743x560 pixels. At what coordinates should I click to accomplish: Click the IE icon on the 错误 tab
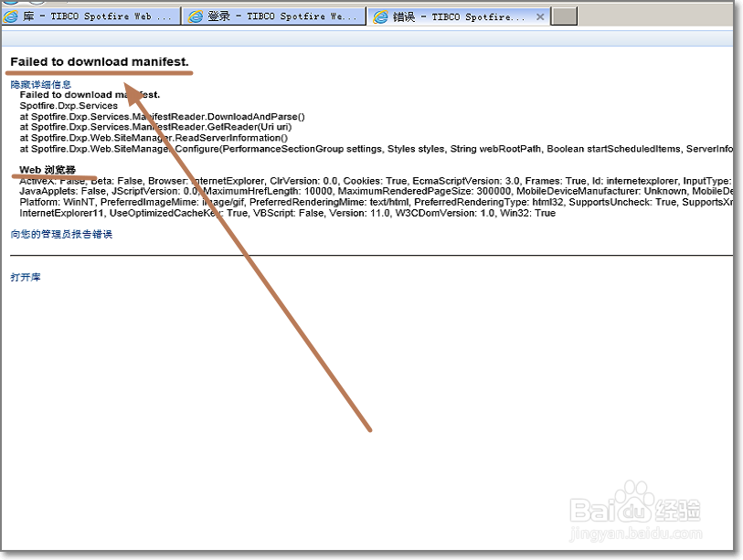click(x=380, y=17)
